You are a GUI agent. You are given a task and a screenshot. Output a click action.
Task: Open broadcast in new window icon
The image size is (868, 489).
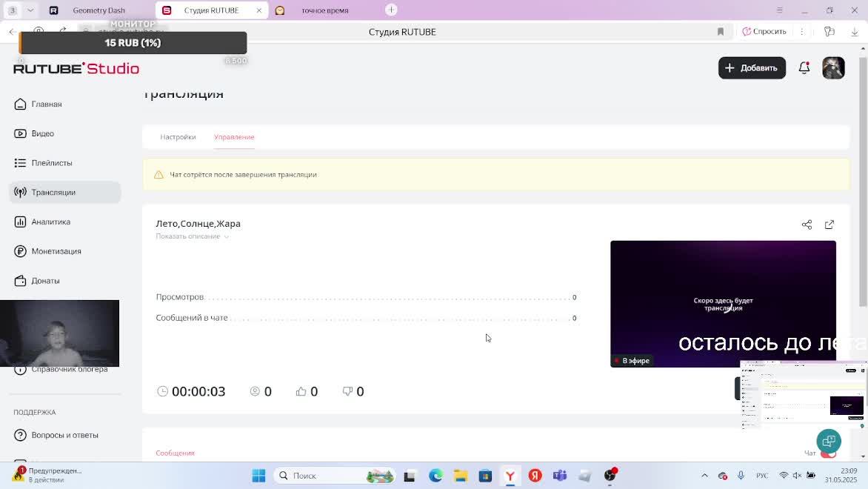829,224
